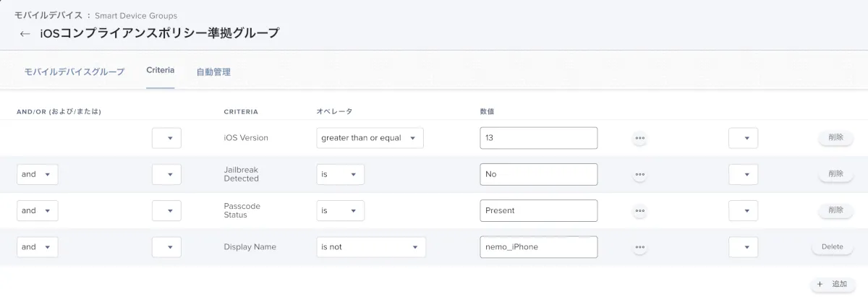
Task: Click the モバイルデバイス breadcrumb link
Action: 48,15
